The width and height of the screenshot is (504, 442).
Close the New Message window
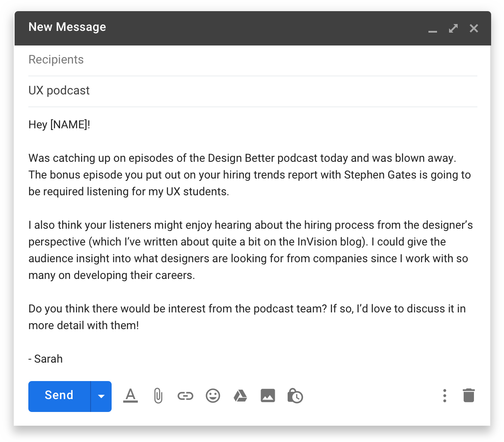coord(474,28)
